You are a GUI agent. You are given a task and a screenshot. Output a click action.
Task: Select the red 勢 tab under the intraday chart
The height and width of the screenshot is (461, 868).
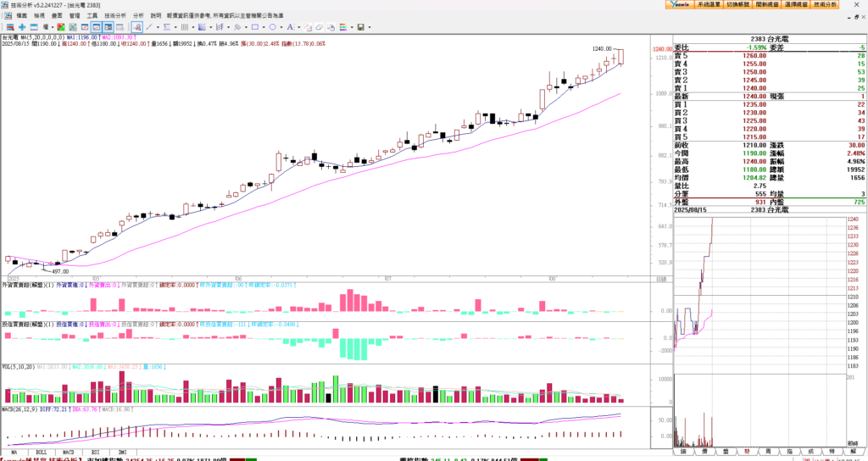pyautogui.click(x=748, y=452)
